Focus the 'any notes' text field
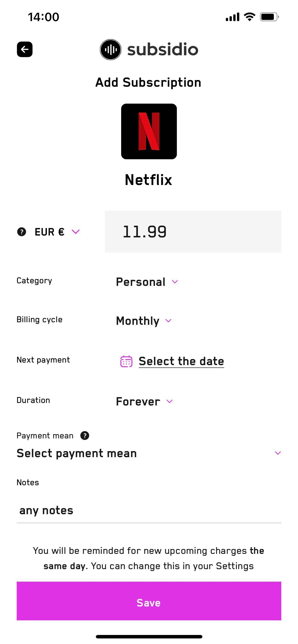298x644 pixels. (149, 510)
